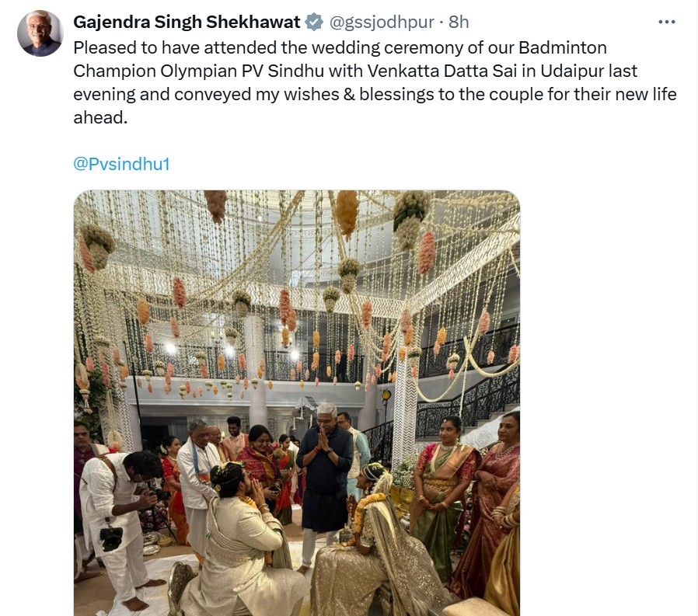This screenshot has height=616, width=698.
Task: Open the post via the 8h timestamp
Action: click(459, 22)
